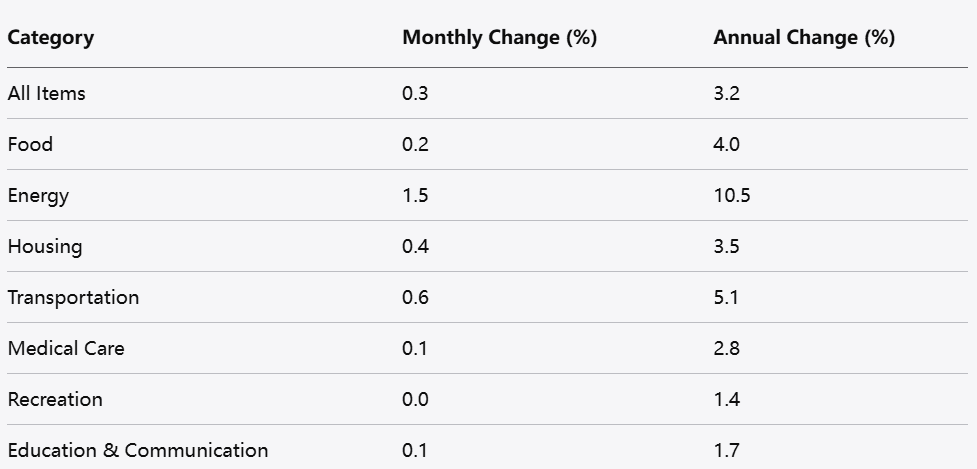Click Medical Care's annual change value 2.8

(727, 349)
